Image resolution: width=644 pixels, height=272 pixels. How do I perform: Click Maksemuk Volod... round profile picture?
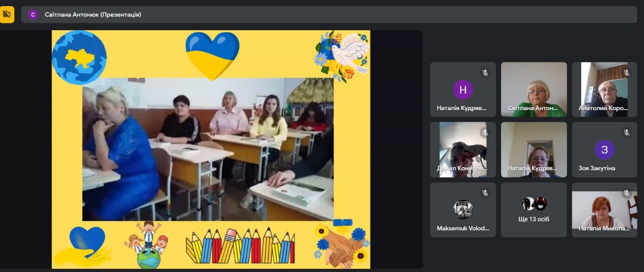point(463,210)
